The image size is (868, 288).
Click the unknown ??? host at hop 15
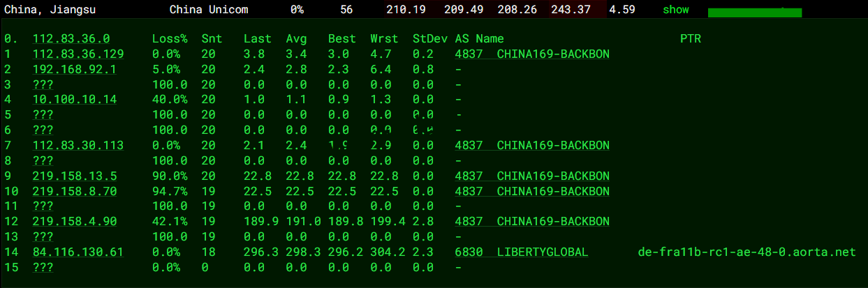tap(43, 267)
